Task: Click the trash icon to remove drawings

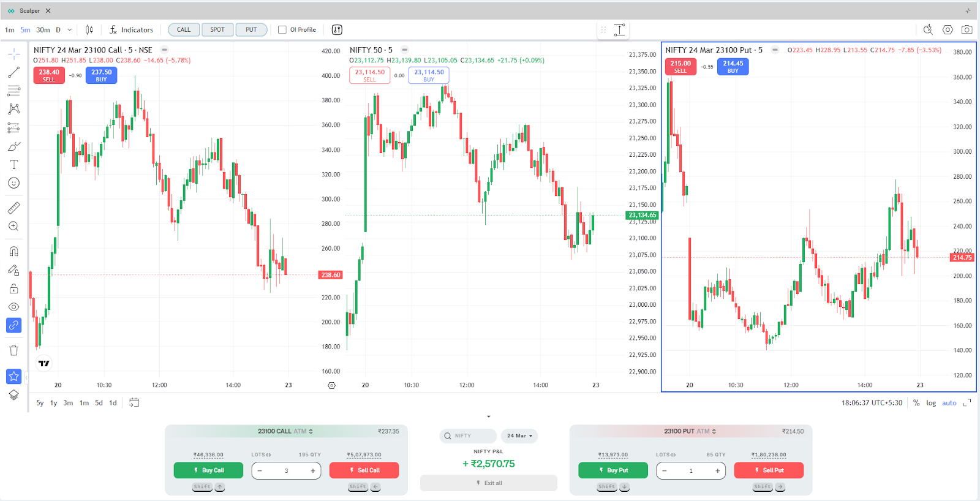Action: click(13, 350)
